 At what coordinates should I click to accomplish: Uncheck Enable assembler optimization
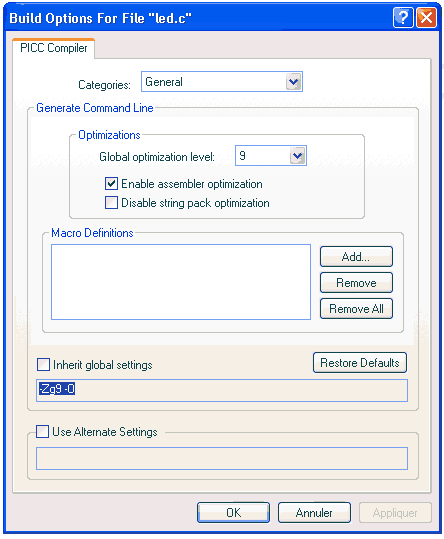pyautogui.click(x=111, y=184)
